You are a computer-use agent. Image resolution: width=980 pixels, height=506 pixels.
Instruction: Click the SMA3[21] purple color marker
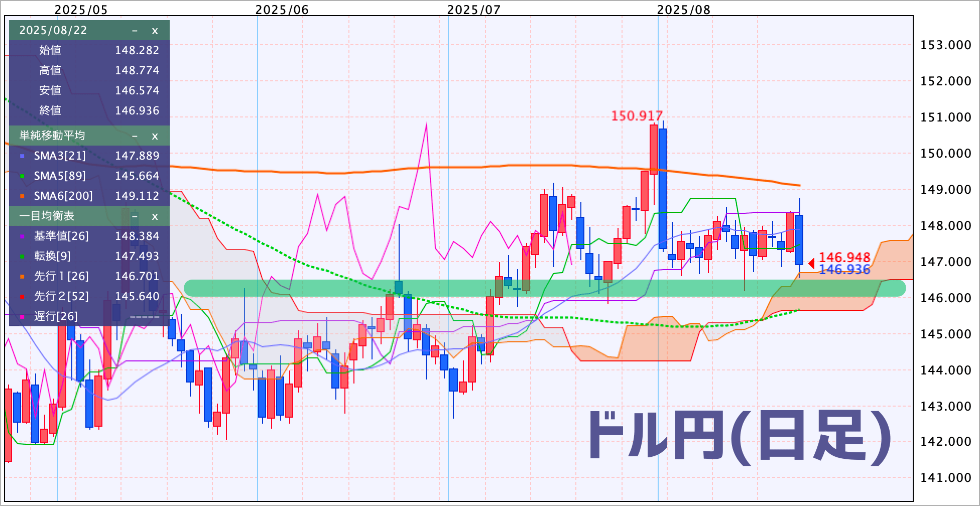pyautogui.click(x=22, y=156)
